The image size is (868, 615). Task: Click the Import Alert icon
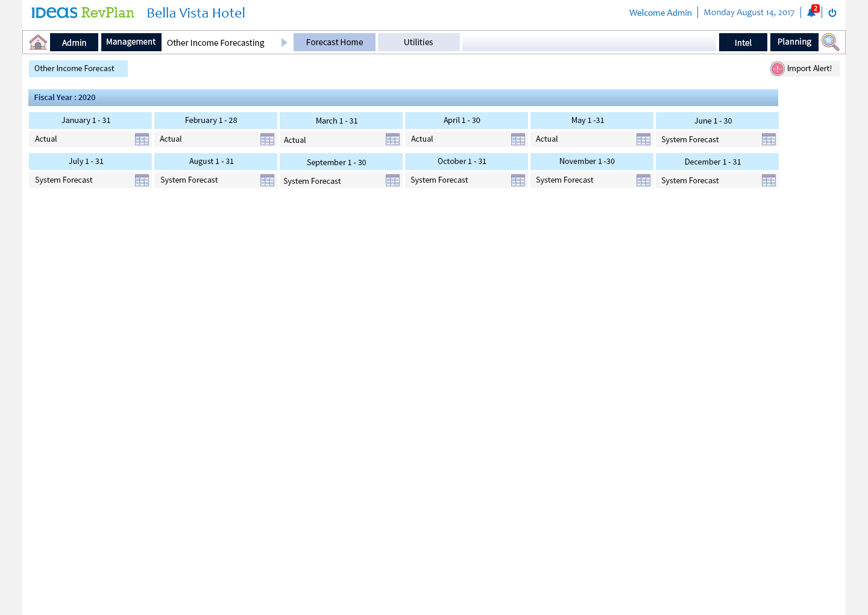(778, 69)
